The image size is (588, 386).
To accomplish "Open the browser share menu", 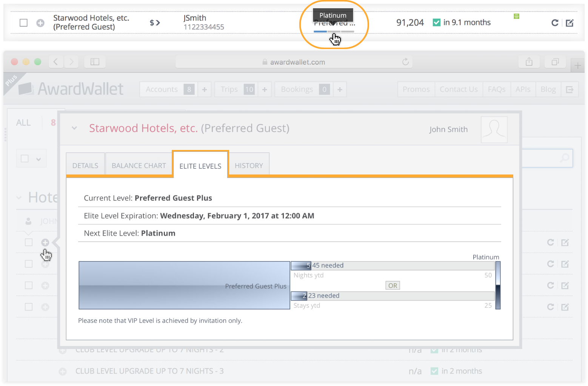I will point(529,62).
